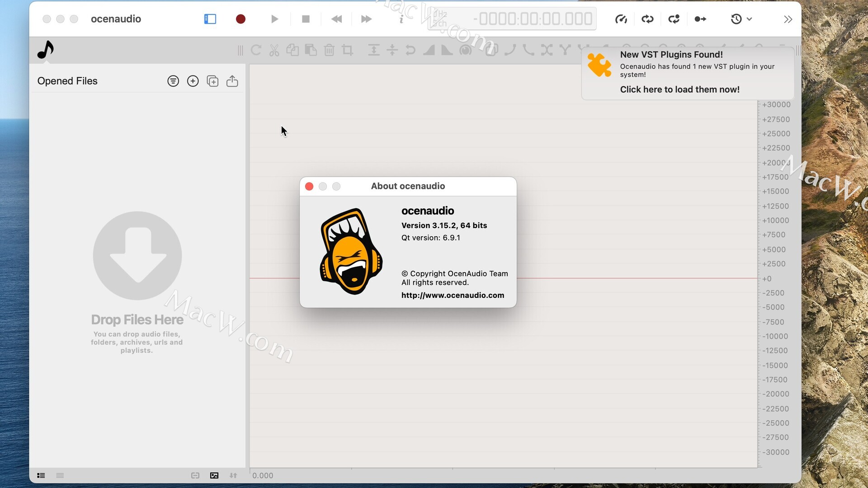Screen dimensions: 868x488
Task: Click the compress-vertical icon
Action: 392,50
